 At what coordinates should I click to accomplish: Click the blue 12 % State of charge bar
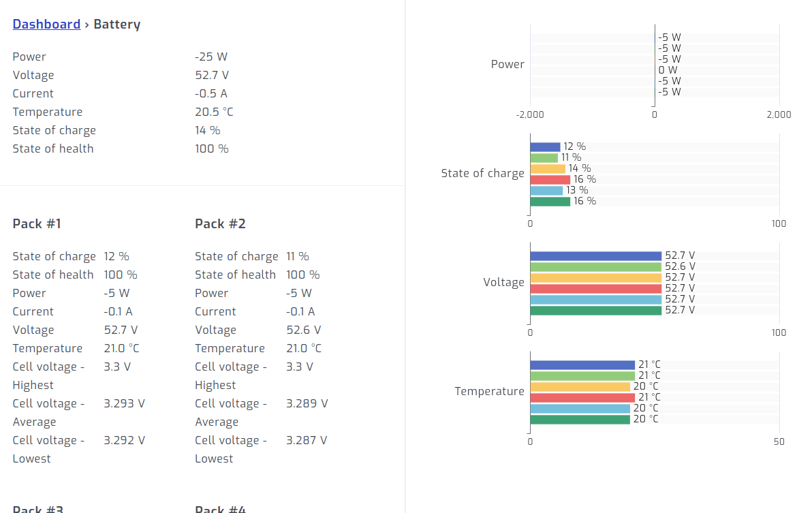point(545,147)
